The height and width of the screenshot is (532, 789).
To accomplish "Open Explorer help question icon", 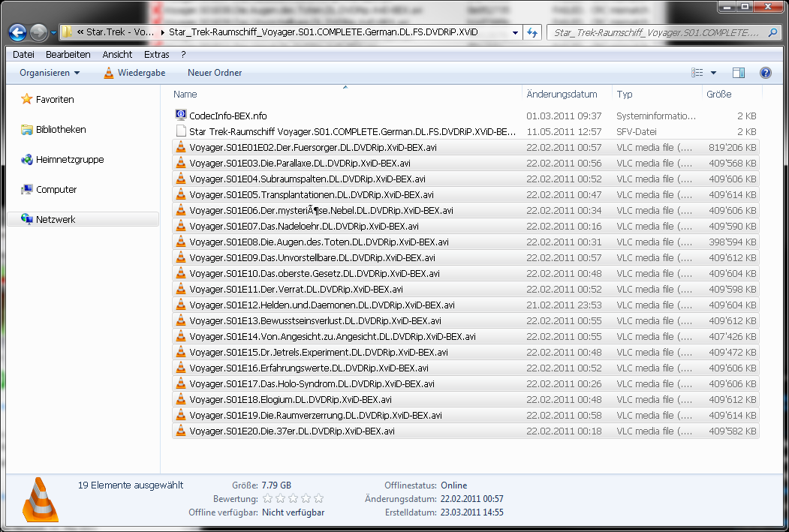I will [765, 73].
